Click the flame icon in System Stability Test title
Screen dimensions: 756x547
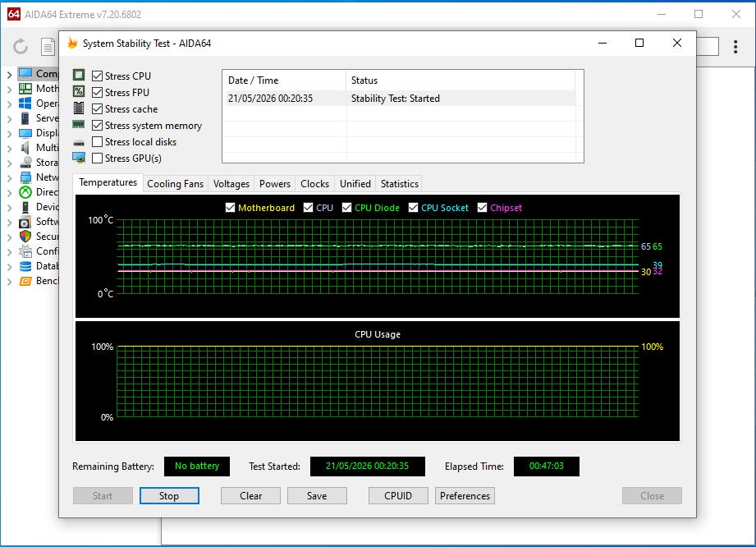point(72,43)
